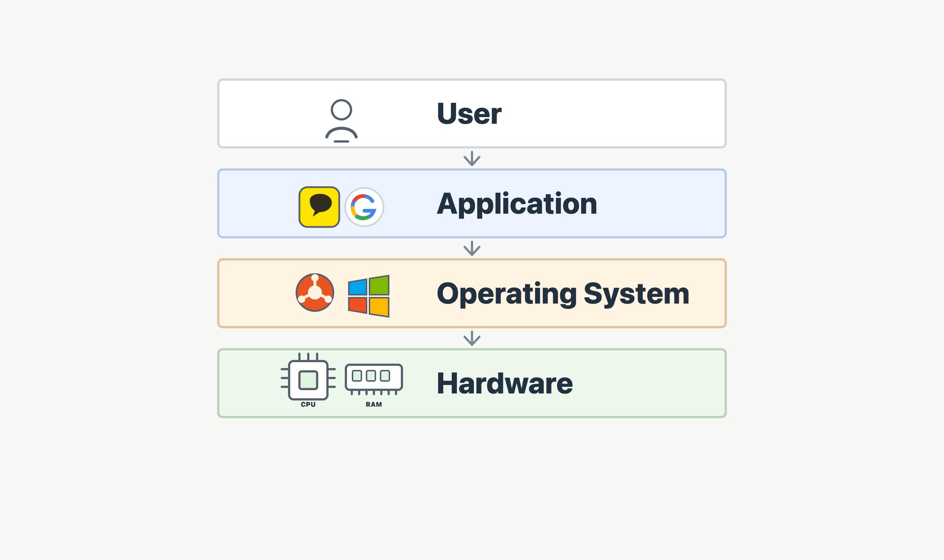Viewport: 944px width, 560px height.
Task: Select the CPU chip icon
Action: [308, 377]
